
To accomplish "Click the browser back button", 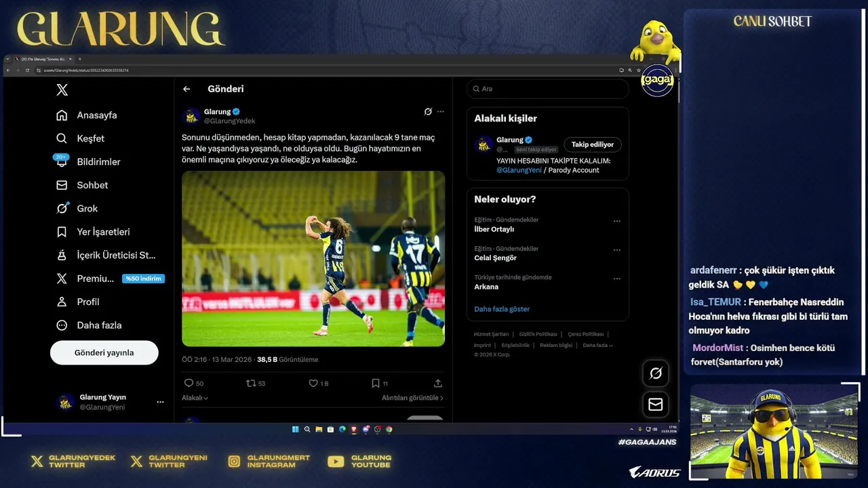I will 8,70.
